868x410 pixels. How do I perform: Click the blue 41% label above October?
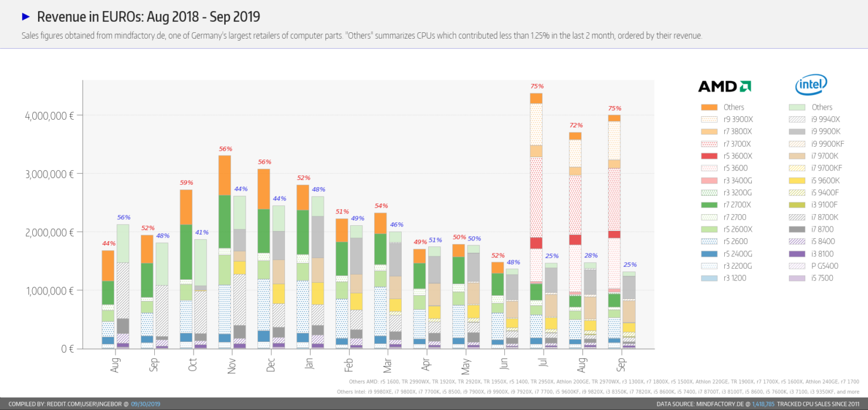(x=201, y=232)
